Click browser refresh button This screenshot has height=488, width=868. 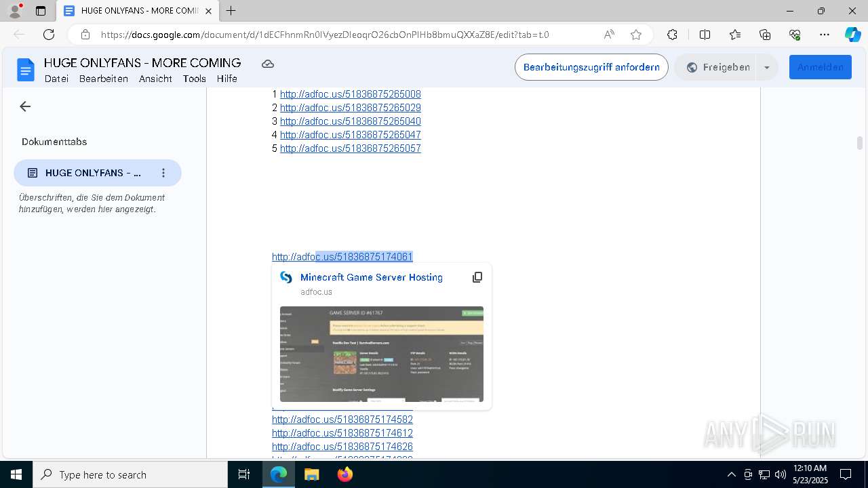click(x=49, y=35)
